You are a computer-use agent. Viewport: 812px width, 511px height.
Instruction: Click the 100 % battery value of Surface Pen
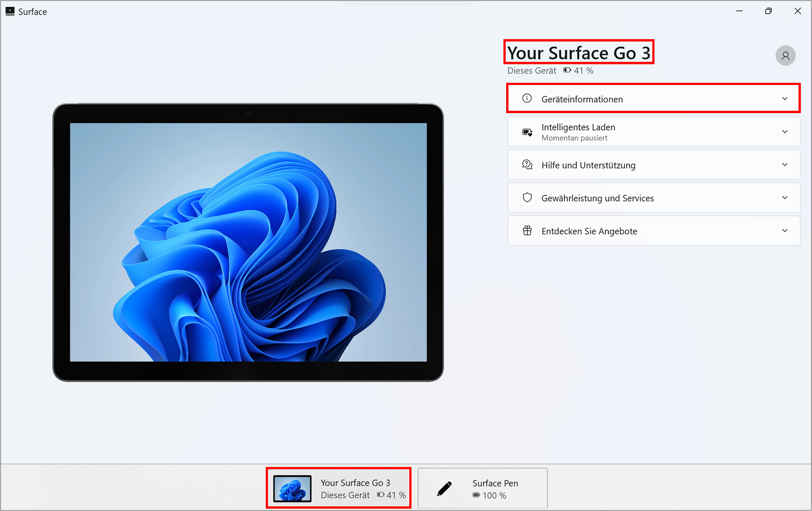pos(494,495)
